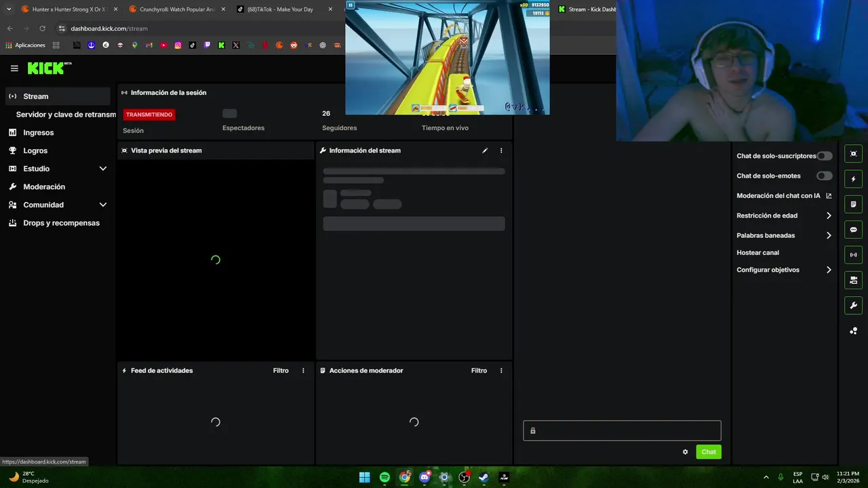
Task: Switch to Hunter x Hunter Crunchyroll tab
Action: 68,9
